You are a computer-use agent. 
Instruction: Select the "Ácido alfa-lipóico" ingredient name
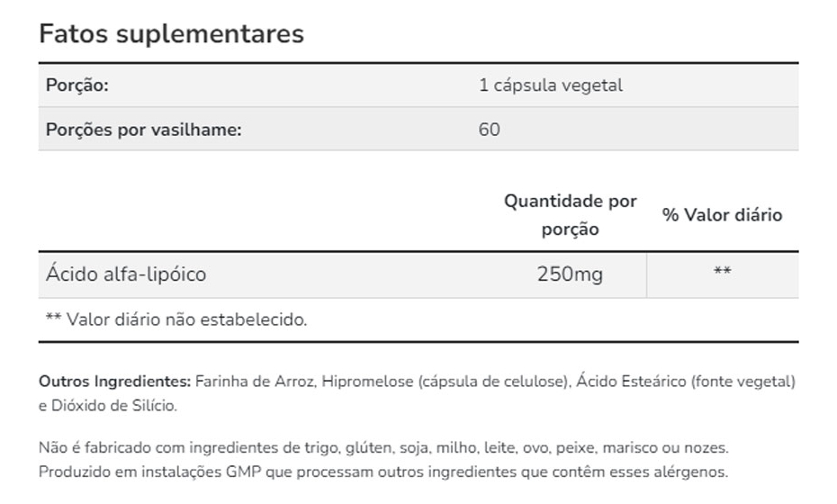point(126,274)
